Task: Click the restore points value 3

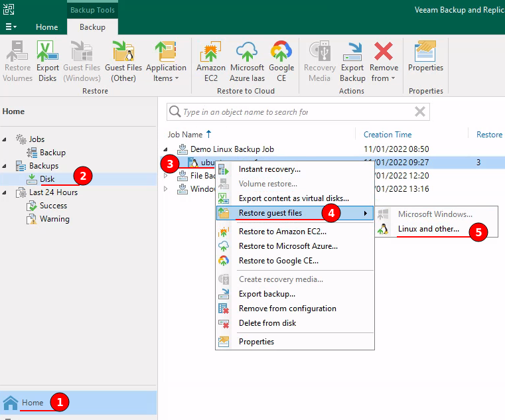Action: [478, 163]
